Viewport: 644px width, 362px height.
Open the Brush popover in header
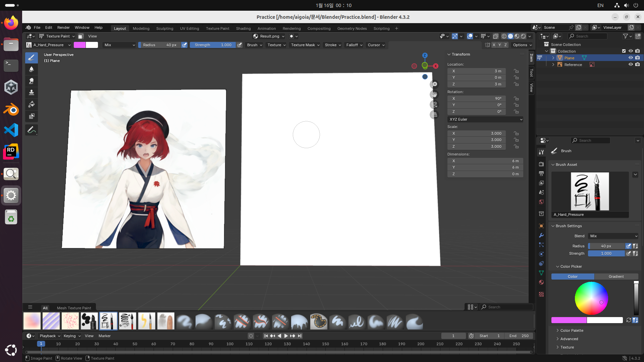[x=255, y=45]
